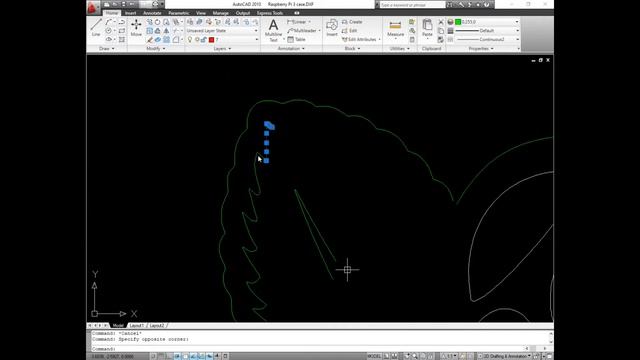Pick the Array modify tool

[x=166, y=40]
